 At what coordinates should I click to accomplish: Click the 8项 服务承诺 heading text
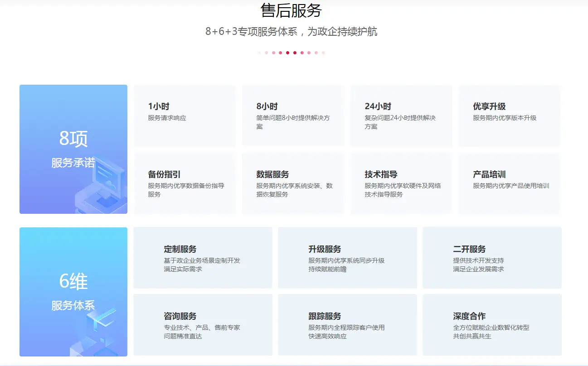73,149
